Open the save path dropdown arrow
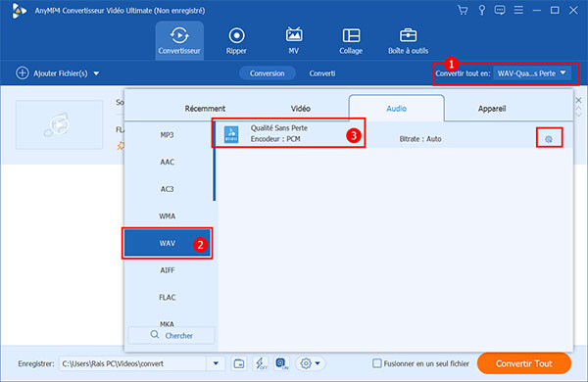The width and height of the screenshot is (588, 382). pyautogui.click(x=216, y=363)
